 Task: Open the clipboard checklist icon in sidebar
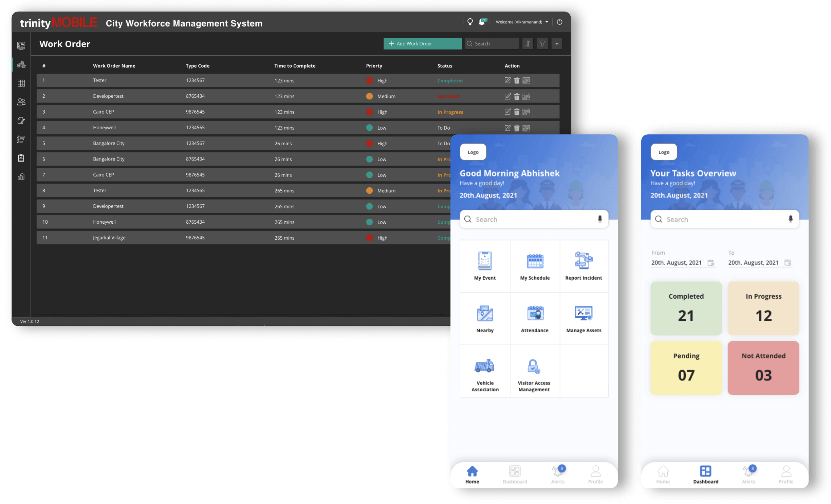click(x=21, y=158)
